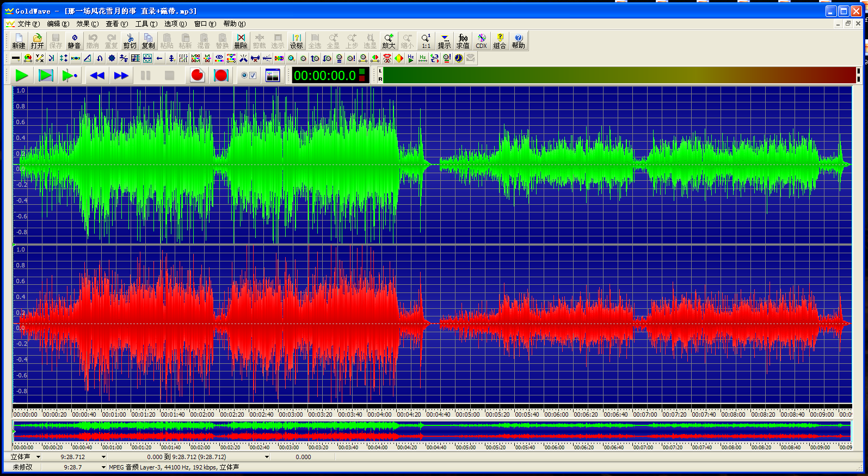
Task: Expand the selection range dropdown arrow
Action: (267, 457)
